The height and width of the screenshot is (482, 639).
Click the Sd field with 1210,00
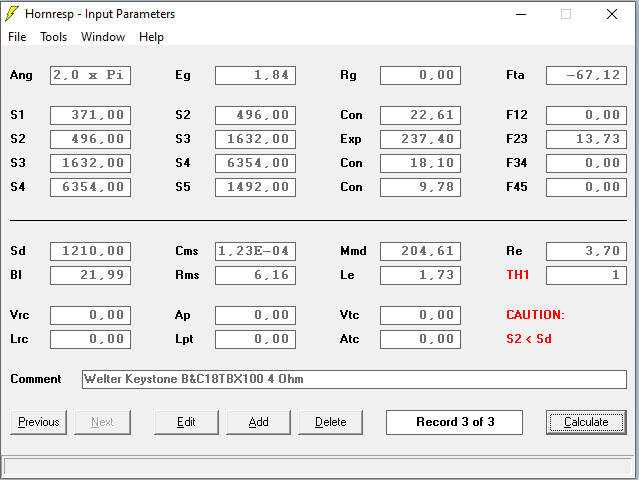tap(90, 251)
